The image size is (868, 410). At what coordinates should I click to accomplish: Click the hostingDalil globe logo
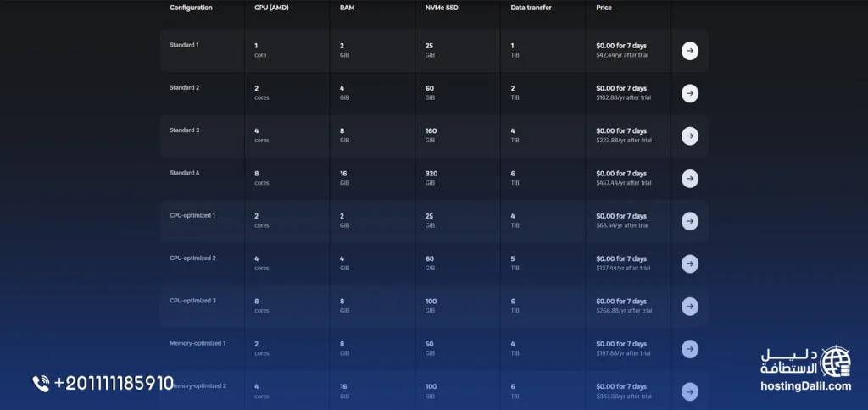pos(835,362)
